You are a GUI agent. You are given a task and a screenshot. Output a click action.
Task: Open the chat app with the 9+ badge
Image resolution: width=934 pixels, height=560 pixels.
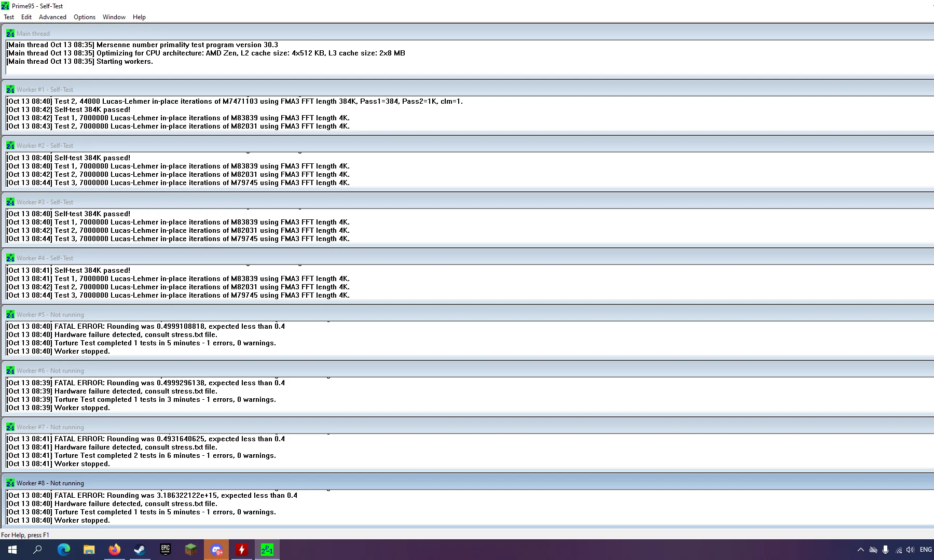(216, 550)
